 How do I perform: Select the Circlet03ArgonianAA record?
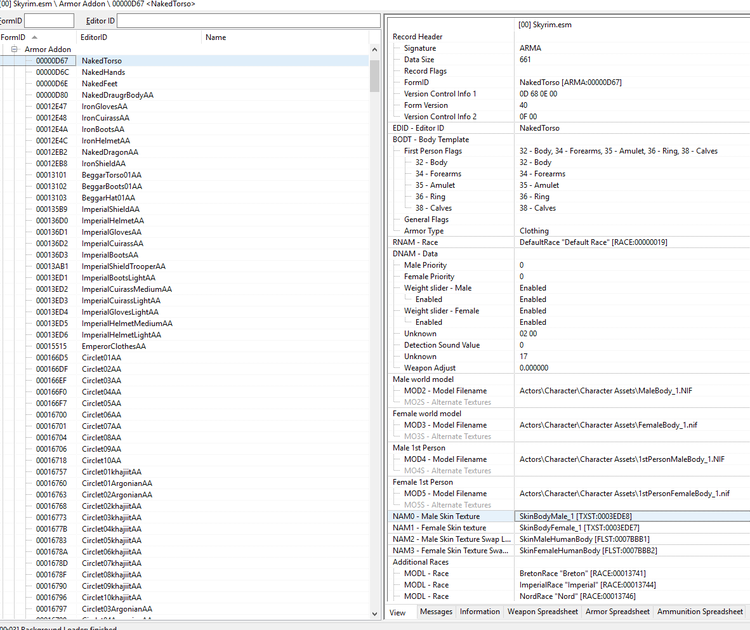(117, 609)
